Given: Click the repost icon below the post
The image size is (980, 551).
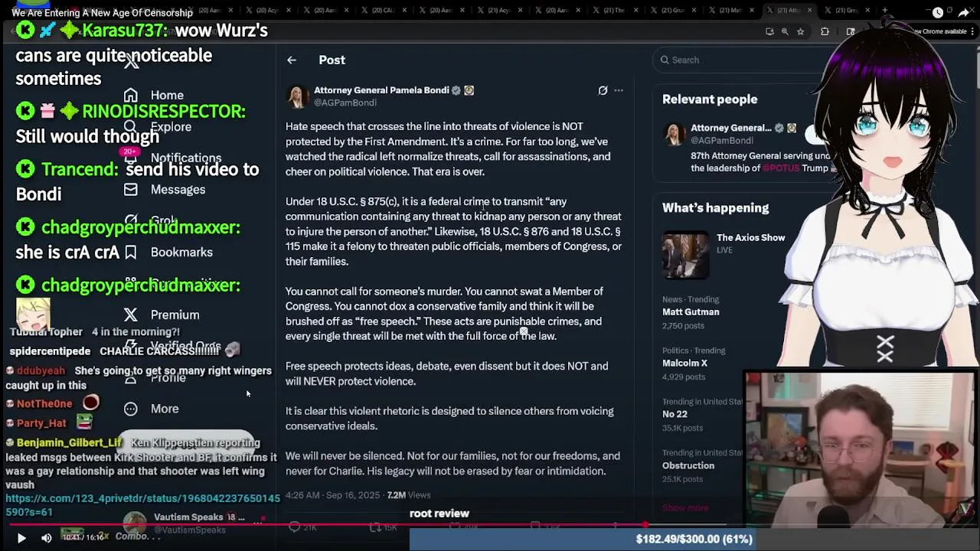Looking at the screenshot, I should [375, 527].
